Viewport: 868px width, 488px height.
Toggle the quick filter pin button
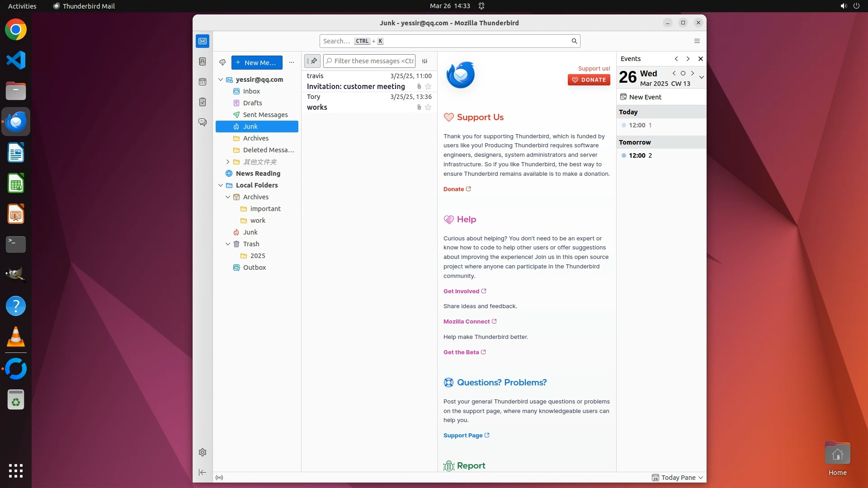point(312,61)
